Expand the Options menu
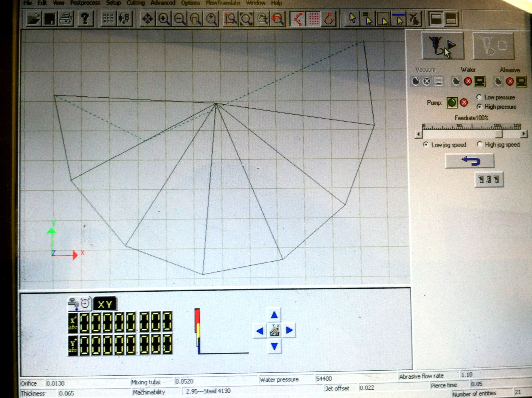The image size is (532, 398). pyautogui.click(x=191, y=3)
